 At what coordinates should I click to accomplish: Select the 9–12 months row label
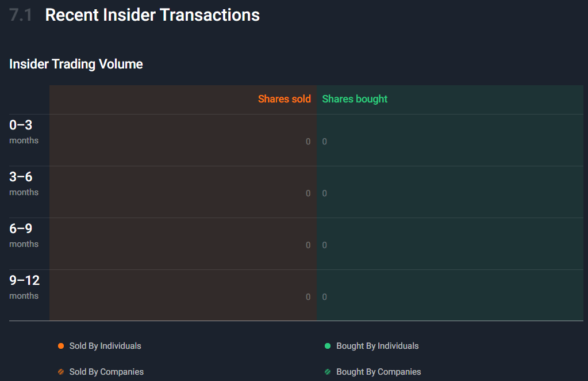tap(24, 287)
